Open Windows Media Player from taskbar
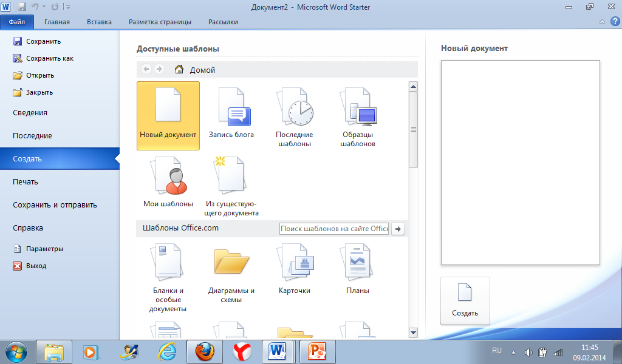Viewport: 622px width, 364px height. coord(91,352)
